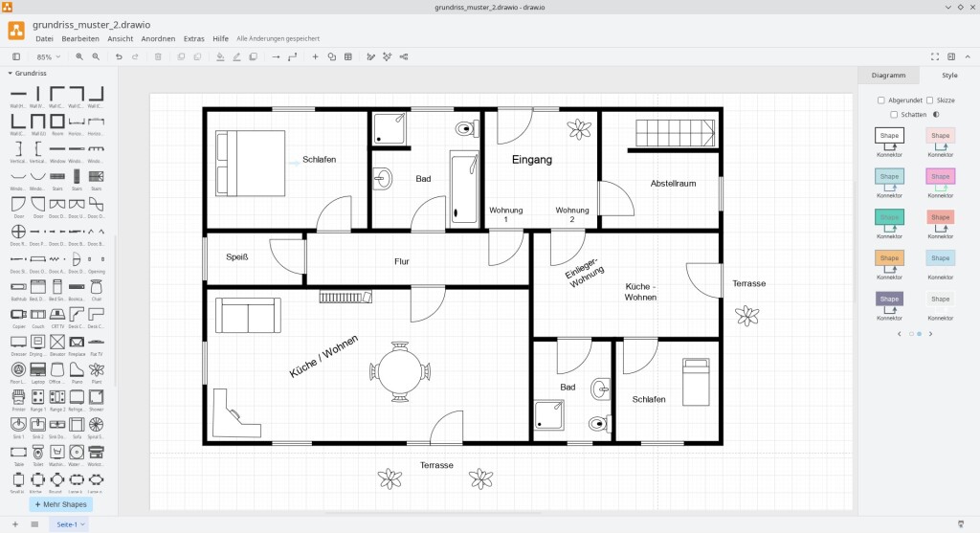Open the 85% zoom dropdown
Image resolution: width=980 pixels, height=533 pixels.
[x=48, y=56]
